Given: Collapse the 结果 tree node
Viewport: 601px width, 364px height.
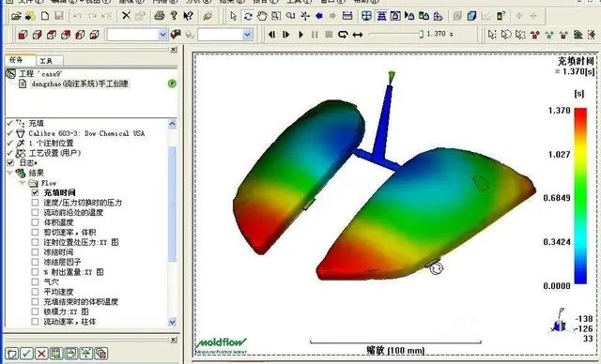Looking at the screenshot, I should 9,173.
